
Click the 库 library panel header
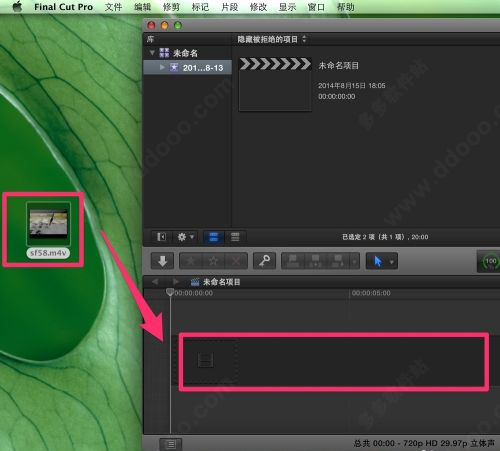click(x=150, y=39)
